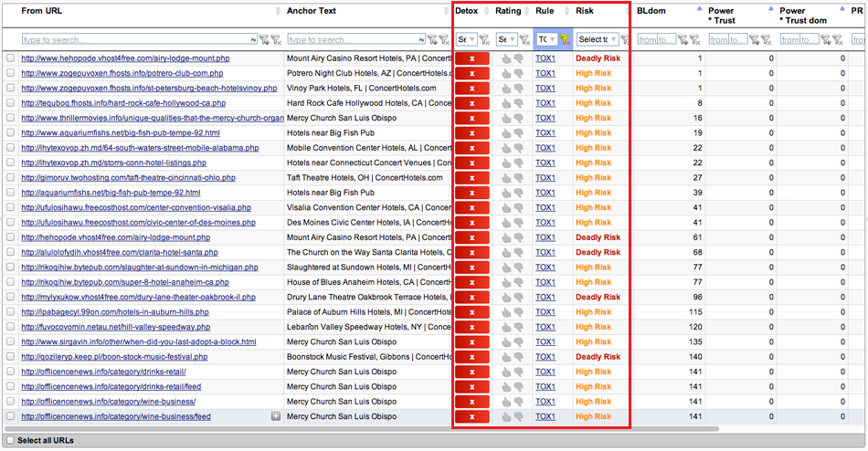Open the hill-valley-speedway.php URL link

tap(116, 327)
